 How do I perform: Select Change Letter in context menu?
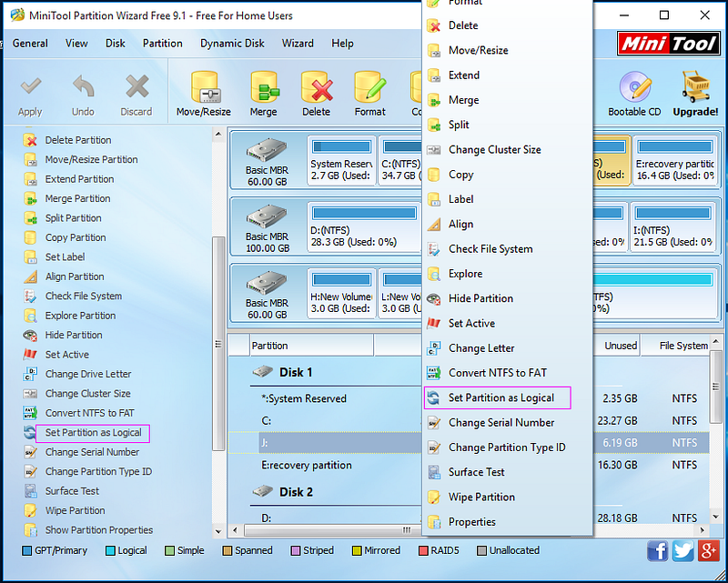(481, 348)
